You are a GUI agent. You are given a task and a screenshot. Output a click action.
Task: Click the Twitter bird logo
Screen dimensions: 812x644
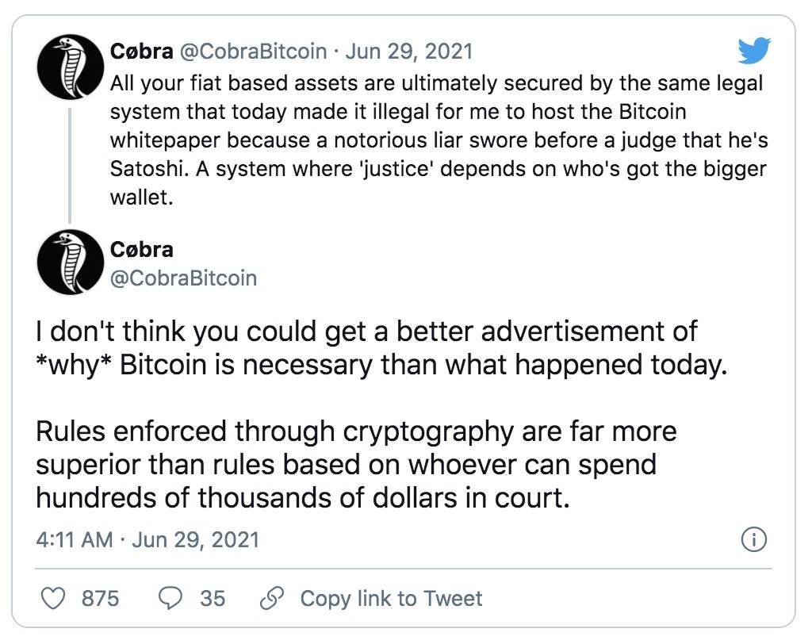[x=754, y=51]
